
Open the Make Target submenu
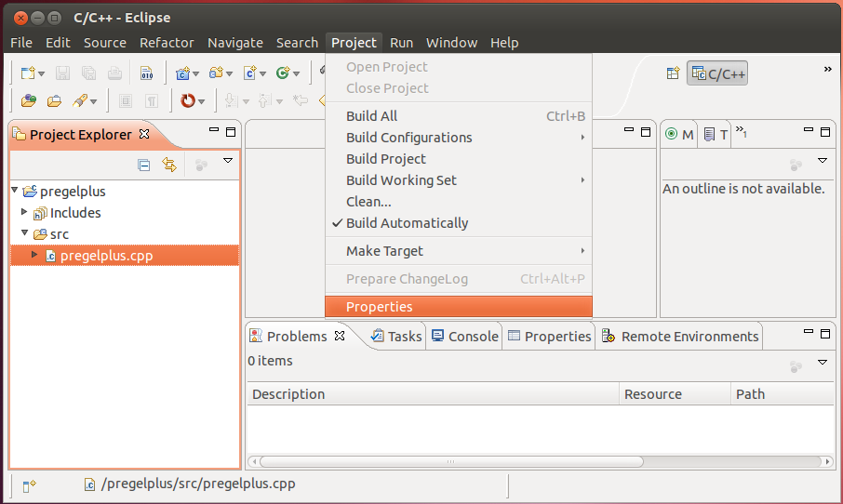point(458,251)
